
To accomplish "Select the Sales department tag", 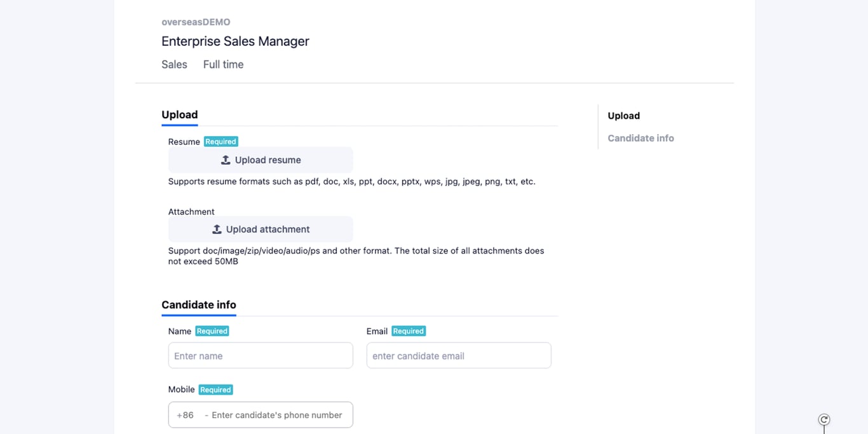I will (174, 64).
